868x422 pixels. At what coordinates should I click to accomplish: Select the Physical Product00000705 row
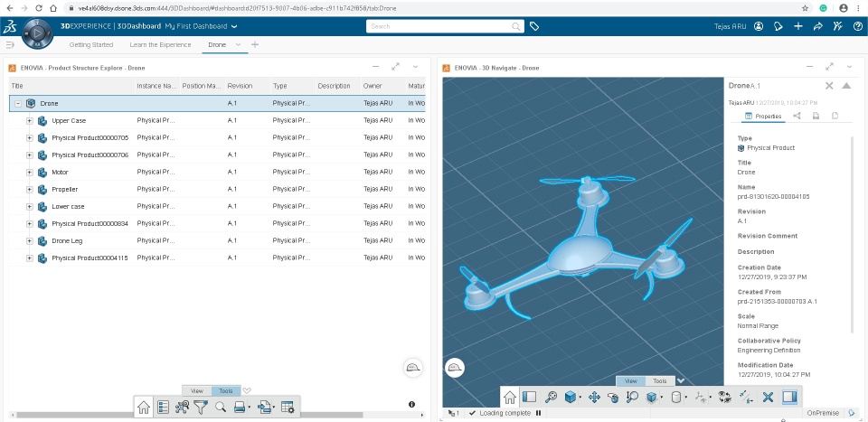pyautogui.click(x=218, y=137)
